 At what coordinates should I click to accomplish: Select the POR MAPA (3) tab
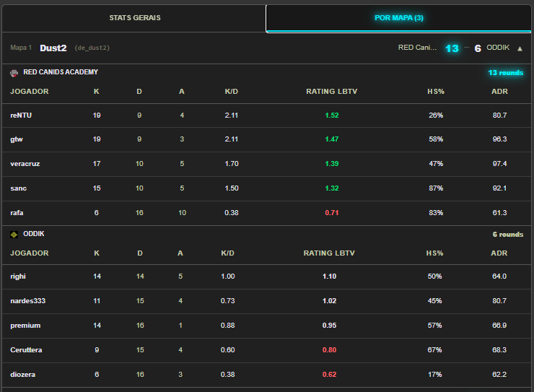click(399, 18)
